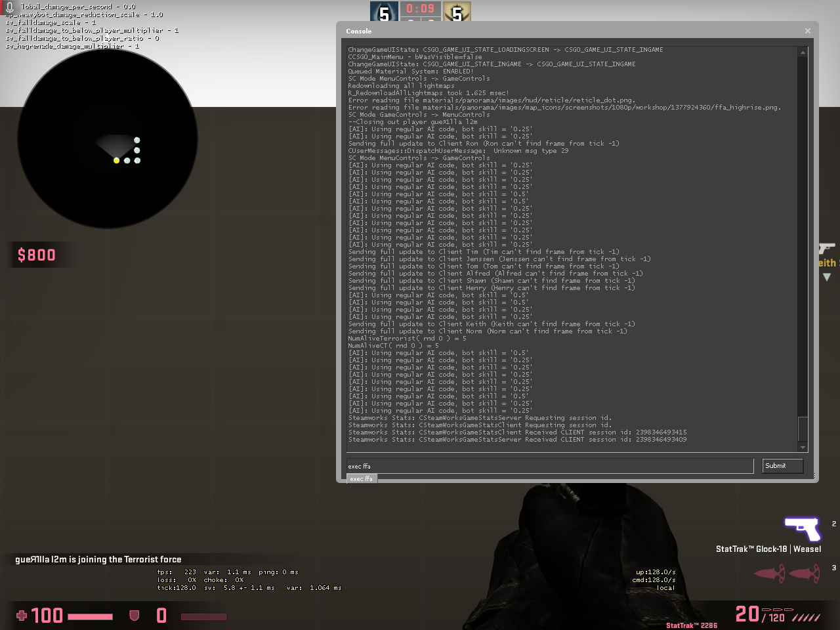Click the 'local' net graph label
The image size is (840, 630).
665,588
